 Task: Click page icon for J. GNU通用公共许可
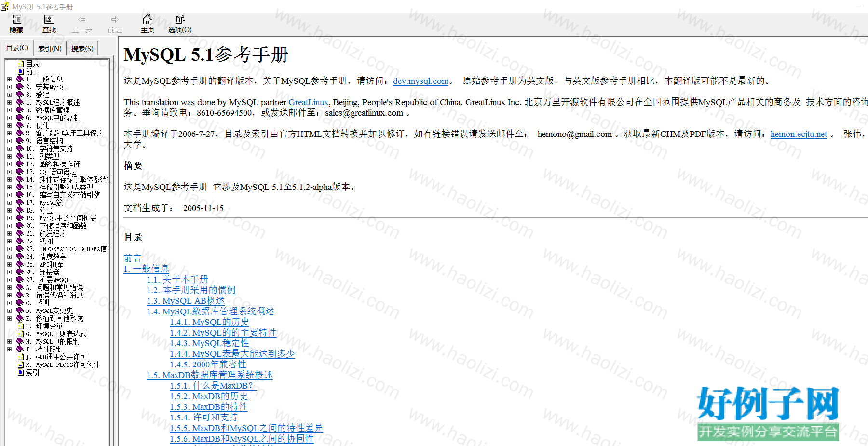[21, 357]
